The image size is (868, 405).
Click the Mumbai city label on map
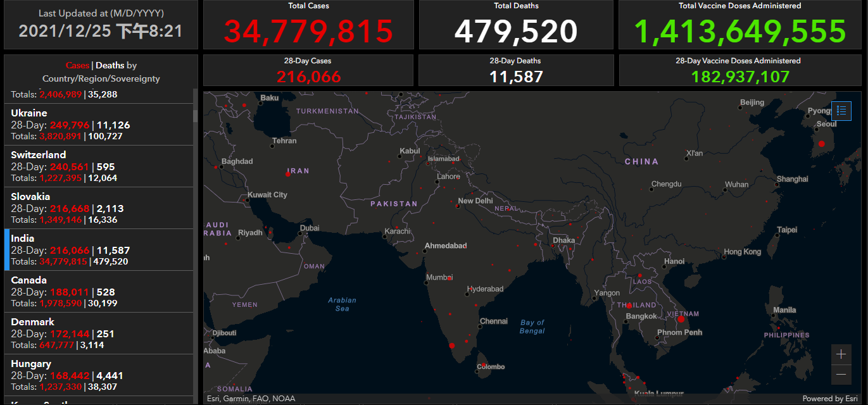click(x=439, y=278)
